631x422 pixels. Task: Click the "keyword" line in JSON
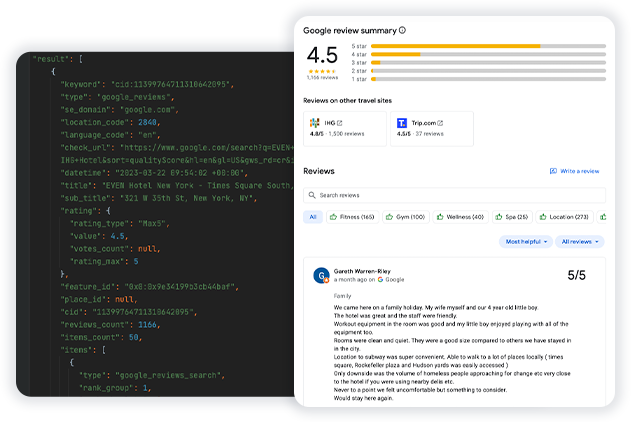pos(147,84)
